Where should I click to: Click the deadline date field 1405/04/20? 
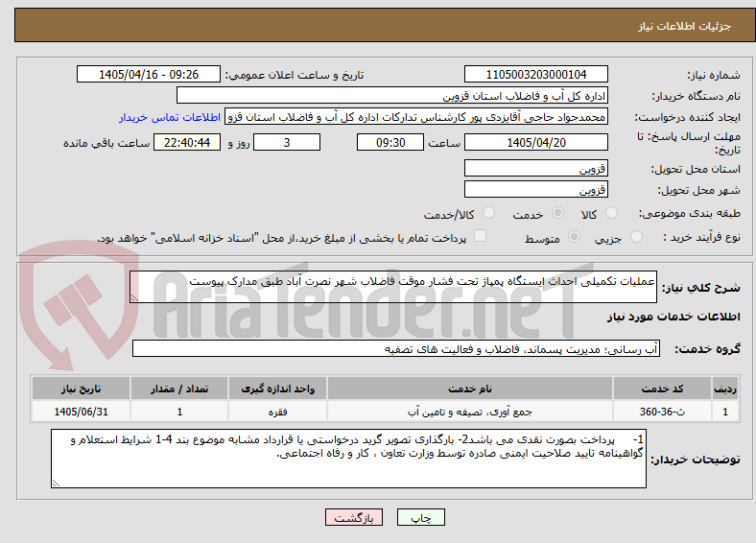[x=536, y=143]
